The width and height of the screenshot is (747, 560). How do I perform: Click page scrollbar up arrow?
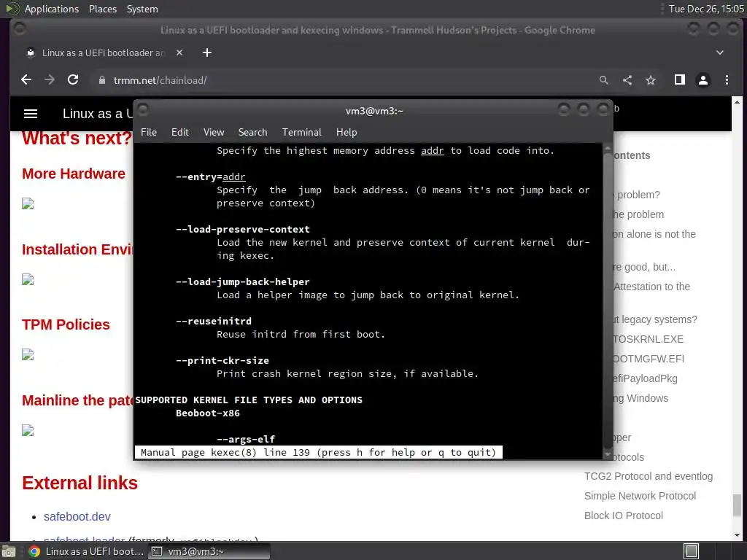(x=737, y=101)
